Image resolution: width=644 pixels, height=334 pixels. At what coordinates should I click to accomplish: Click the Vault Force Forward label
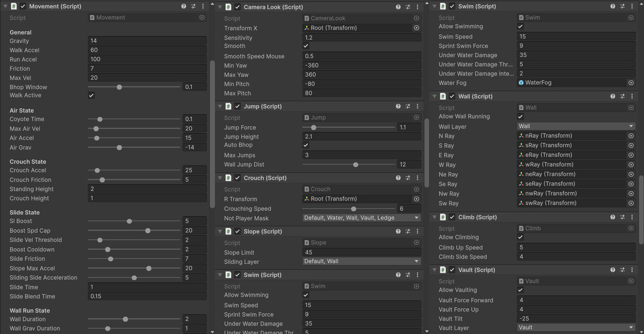pos(466,300)
